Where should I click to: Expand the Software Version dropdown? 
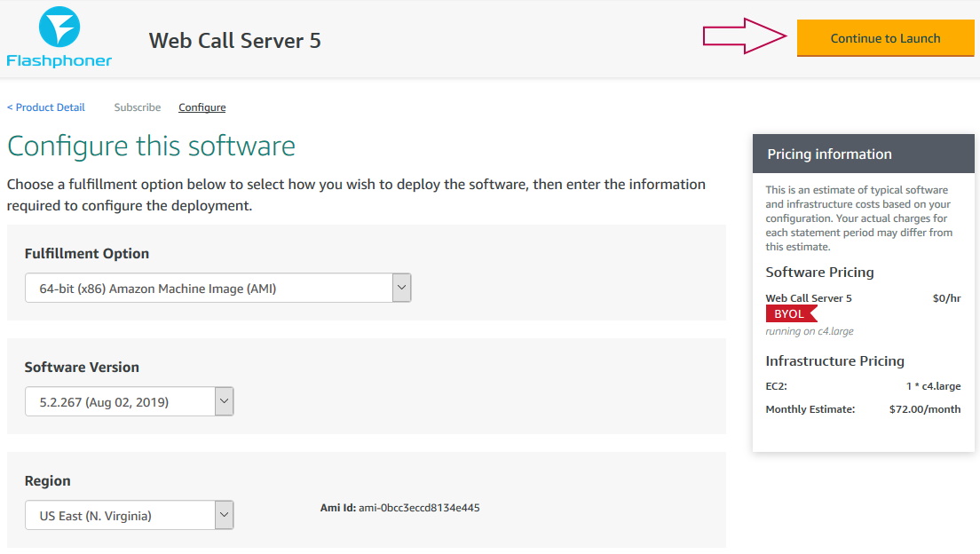(x=129, y=401)
